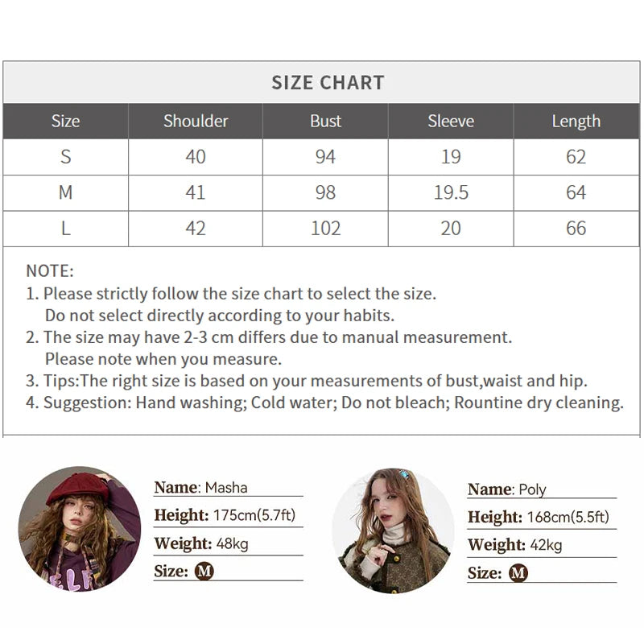Click the SIZE CHART title
Image resolution: width=644 pixels, height=644 pixels.
(328, 83)
